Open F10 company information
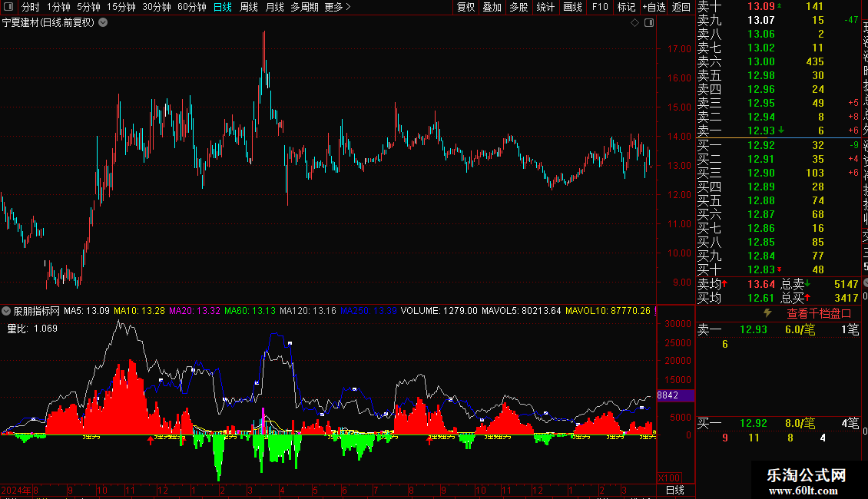Screen dimensions: 868x499 600,7
